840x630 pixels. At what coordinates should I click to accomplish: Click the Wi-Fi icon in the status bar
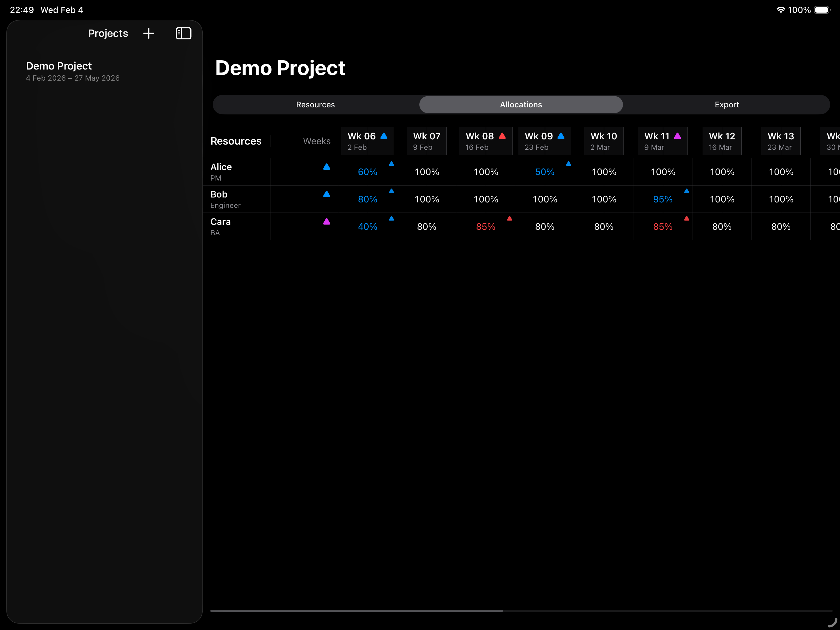tap(781, 10)
